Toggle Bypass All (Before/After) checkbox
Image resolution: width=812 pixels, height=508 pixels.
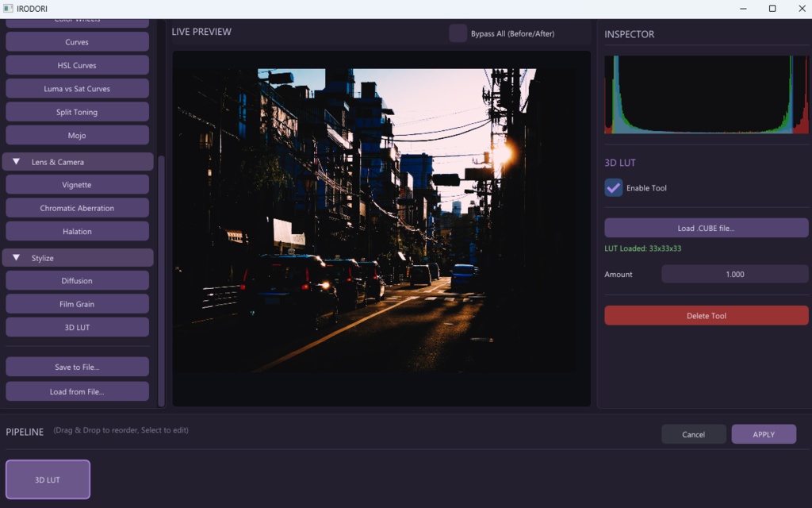pos(458,33)
